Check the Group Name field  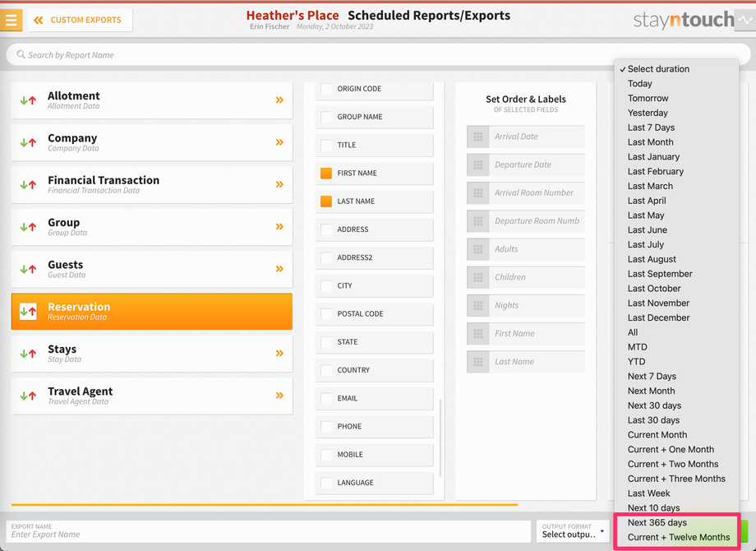click(x=326, y=117)
